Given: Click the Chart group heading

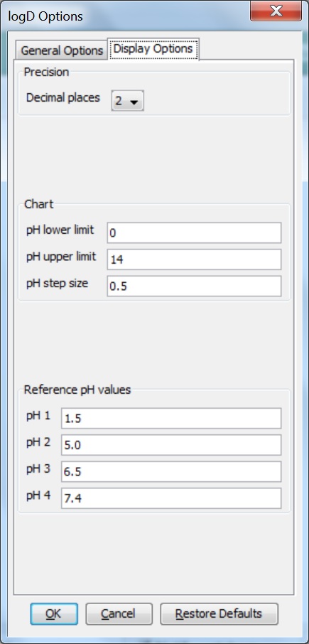Looking at the screenshot, I should point(38,204).
